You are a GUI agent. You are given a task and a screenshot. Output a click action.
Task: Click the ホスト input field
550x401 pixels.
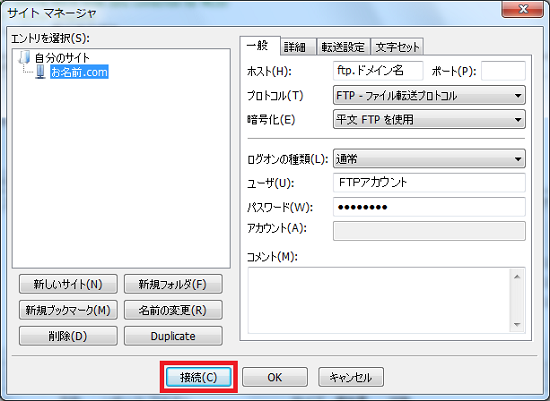click(x=378, y=71)
